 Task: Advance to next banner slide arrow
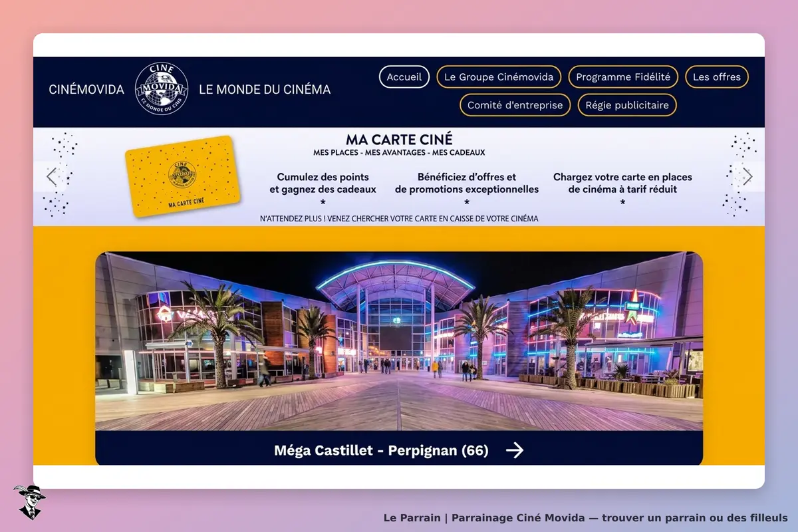(747, 177)
